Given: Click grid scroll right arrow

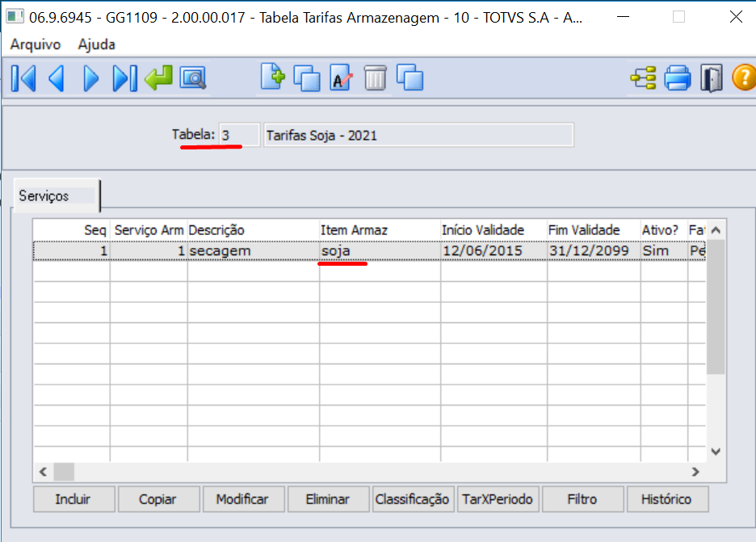Looking at the screenshot, I should click(695, 472).
